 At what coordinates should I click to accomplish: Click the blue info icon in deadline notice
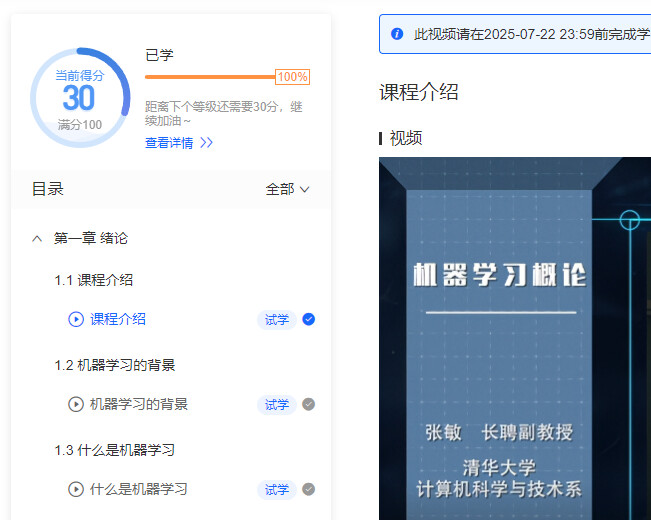(397, 34)
